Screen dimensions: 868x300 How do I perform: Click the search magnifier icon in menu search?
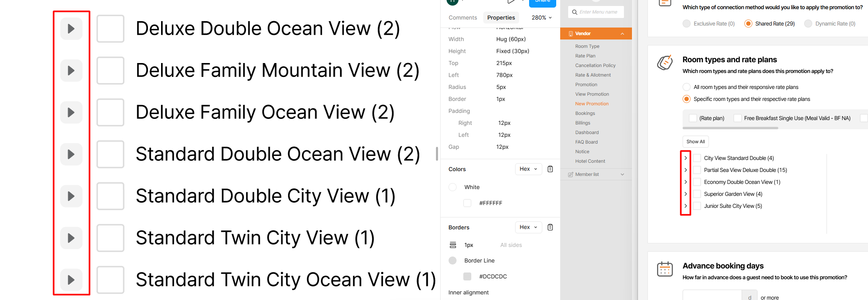coord(575,12)
